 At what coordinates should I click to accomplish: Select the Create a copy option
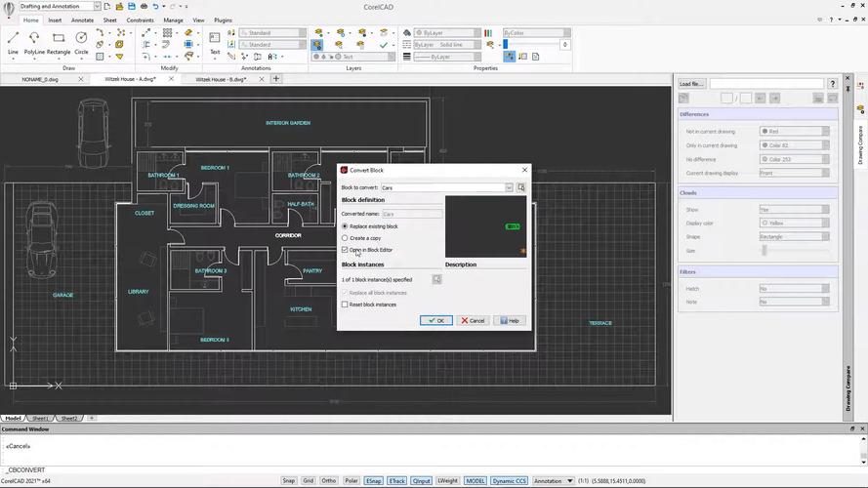coord(345,238)
